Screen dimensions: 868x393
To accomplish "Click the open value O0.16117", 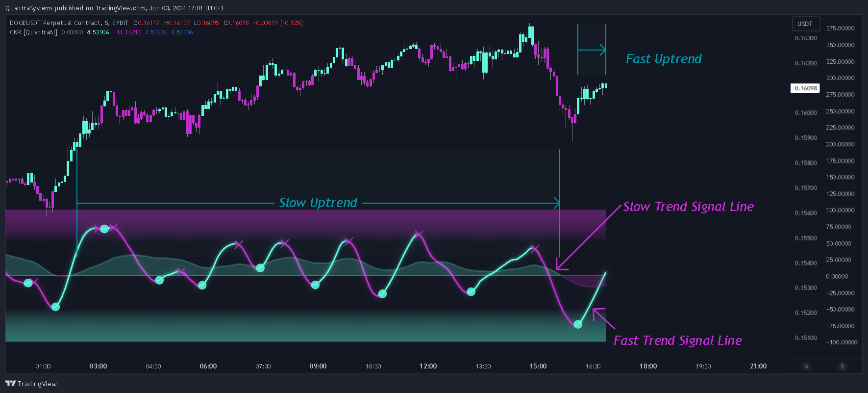I will point(147,23).
